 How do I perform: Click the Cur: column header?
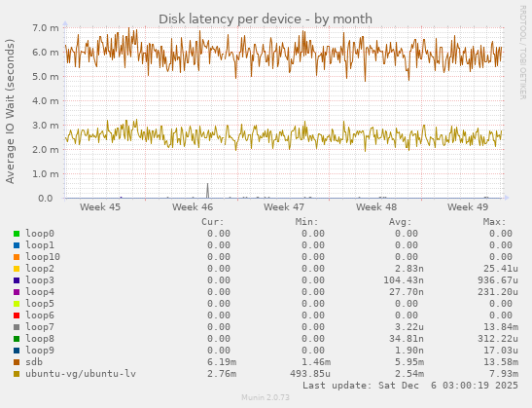213,222
